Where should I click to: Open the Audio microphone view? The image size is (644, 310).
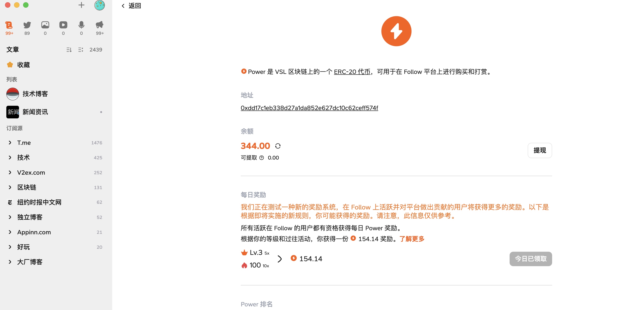coord(81,25)
